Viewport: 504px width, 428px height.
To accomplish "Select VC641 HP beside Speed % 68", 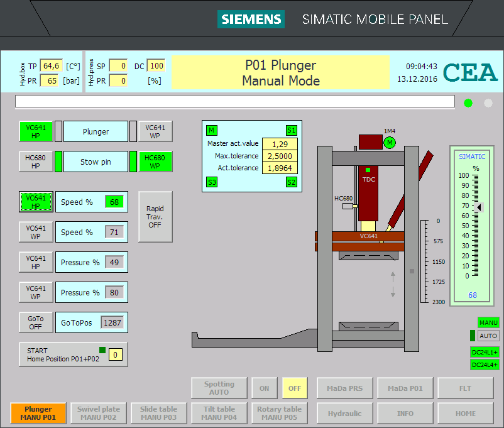I will tap(36, 202).
